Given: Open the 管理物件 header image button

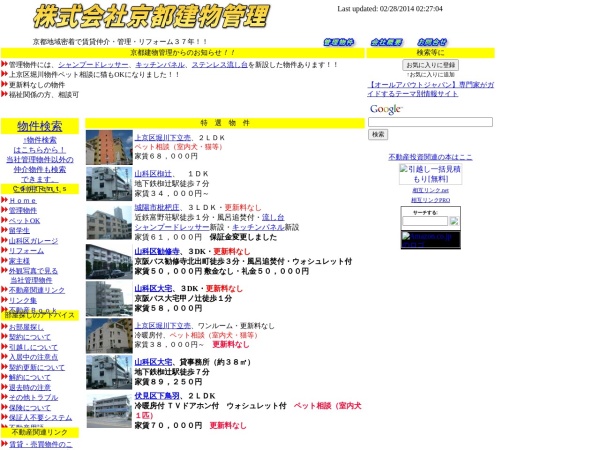Looking at the screenshot, I should pos(339,42).
